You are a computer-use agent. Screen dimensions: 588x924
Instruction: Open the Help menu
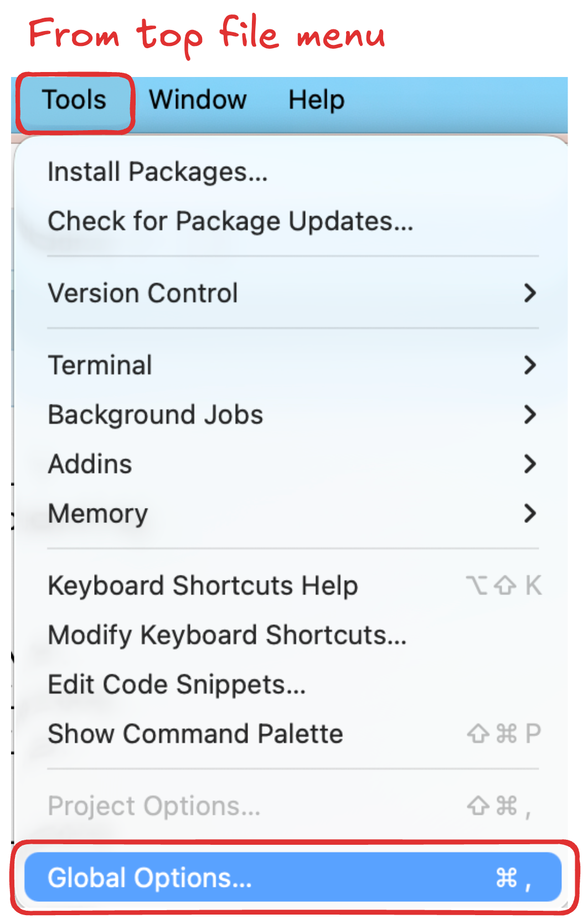315,100
